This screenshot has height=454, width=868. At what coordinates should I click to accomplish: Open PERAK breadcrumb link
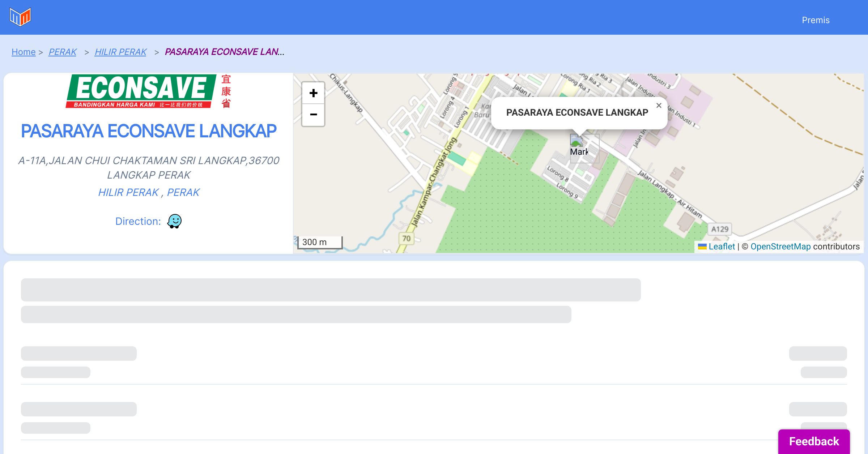pyautogui.click(x=63, y=52)
